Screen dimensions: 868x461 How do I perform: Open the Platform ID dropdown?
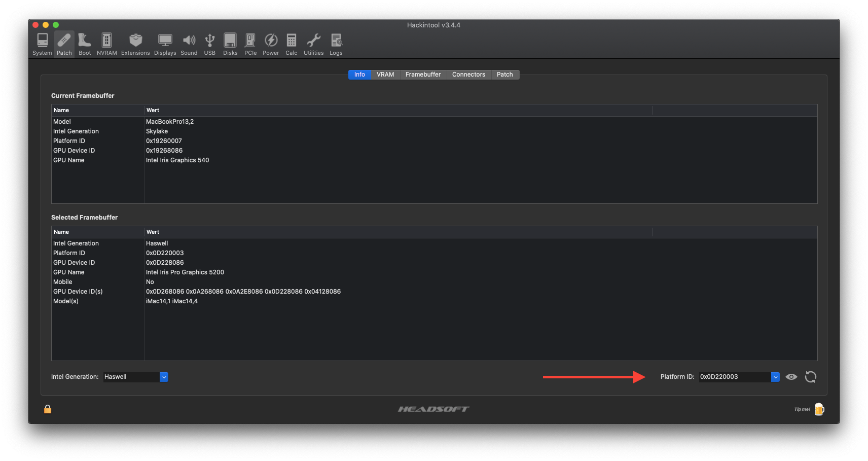775,377
